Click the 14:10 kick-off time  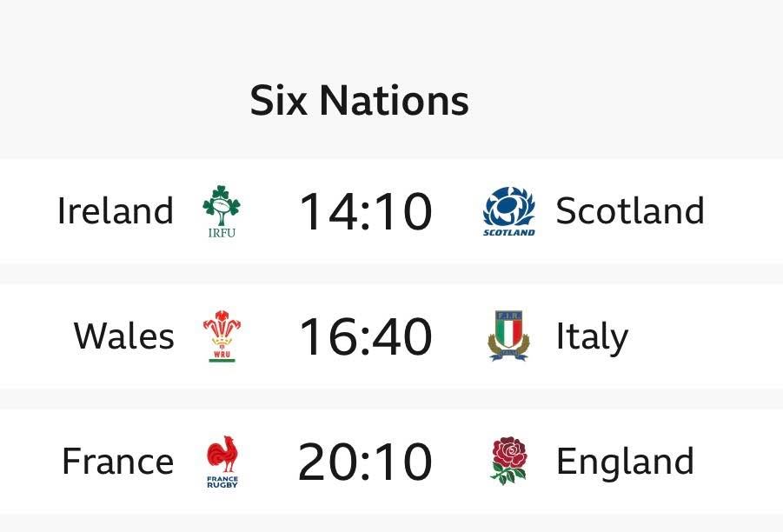tap(365, 212)
